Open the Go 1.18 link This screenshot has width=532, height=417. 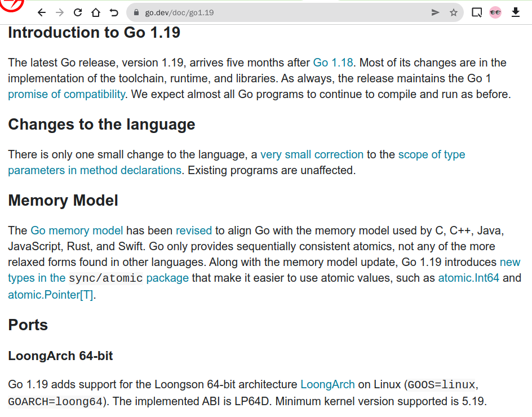click(x=333, y=63)
